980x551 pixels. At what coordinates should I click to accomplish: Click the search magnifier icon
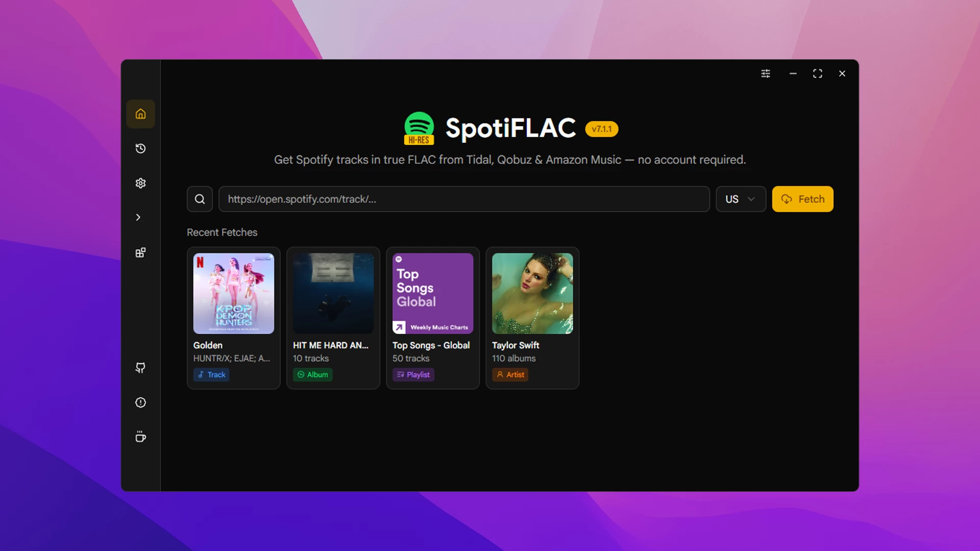pos(200,199)
